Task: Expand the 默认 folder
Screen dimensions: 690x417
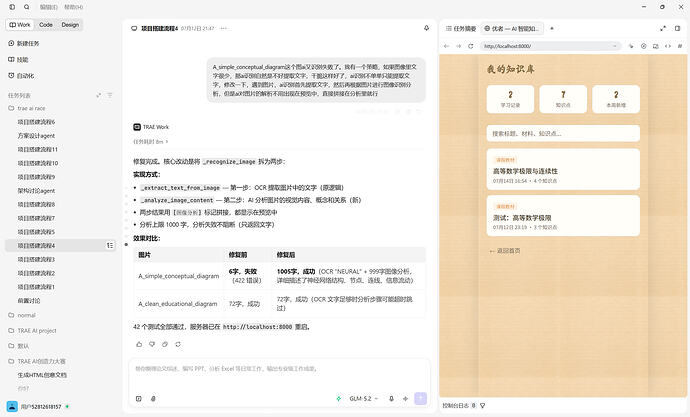Action: pyautogui.click(x=18, y=346)
